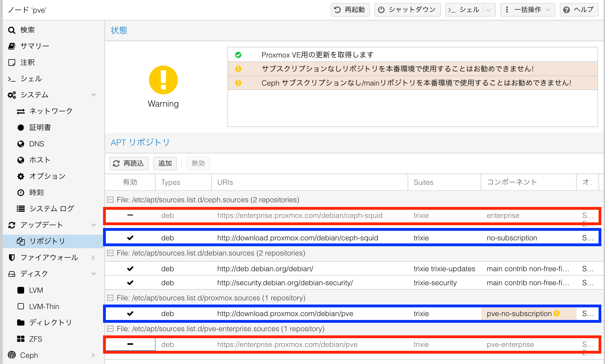
Task: Open the ZFS sidebar item
Action: click(53, 339)
